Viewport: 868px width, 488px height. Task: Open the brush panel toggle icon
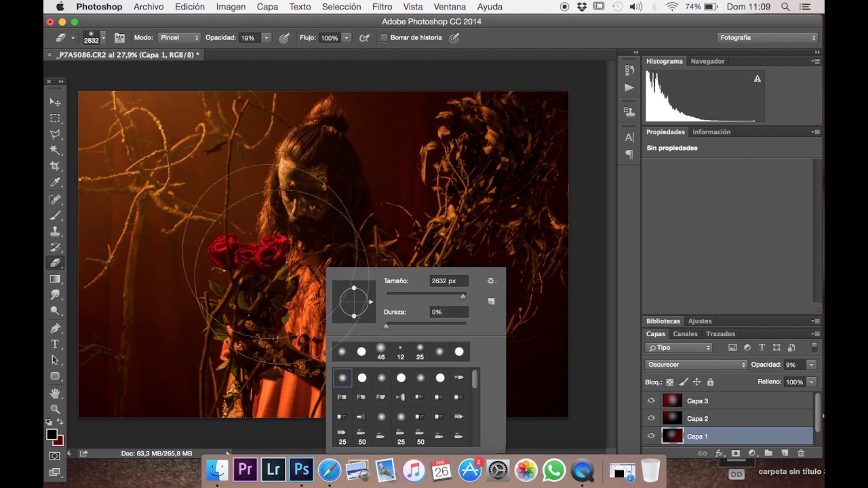120,38
